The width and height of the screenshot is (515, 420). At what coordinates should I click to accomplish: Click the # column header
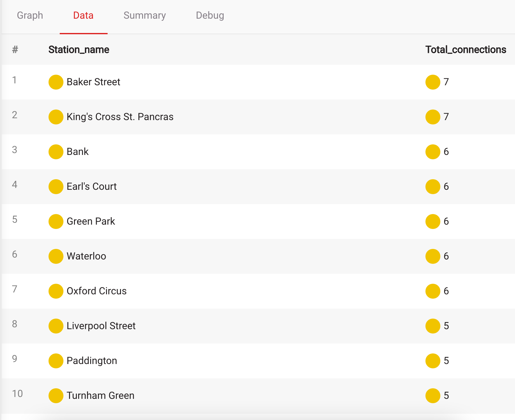(15, 49)
